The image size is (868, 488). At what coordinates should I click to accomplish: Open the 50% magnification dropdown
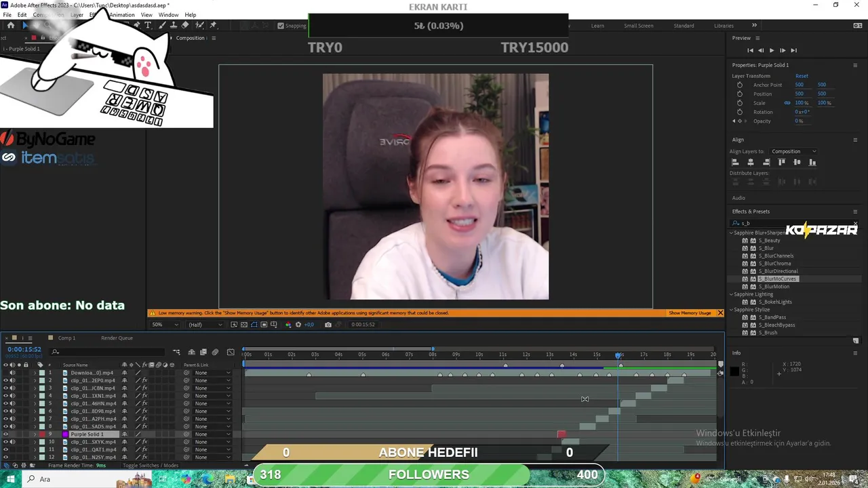[165, 325]
